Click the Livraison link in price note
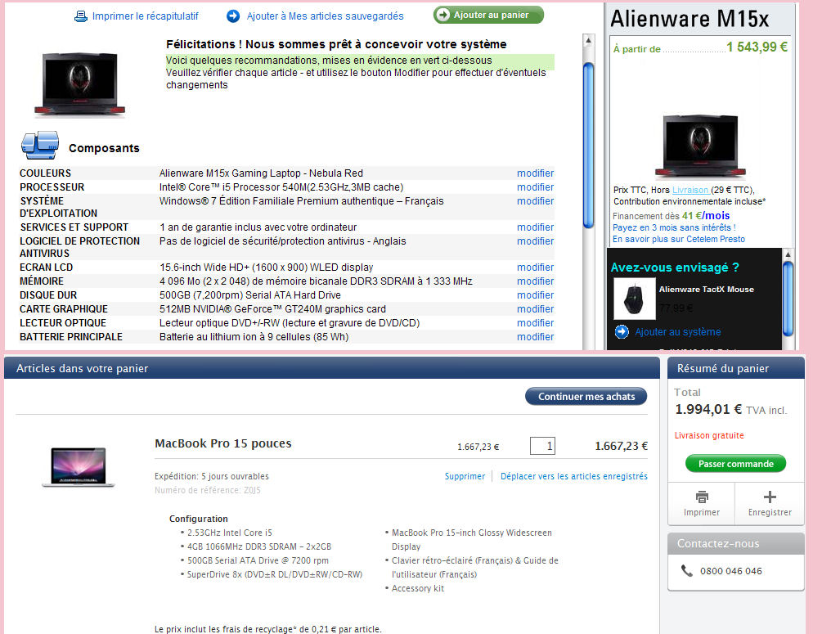 pyautogui.click(x=690, y=190)
